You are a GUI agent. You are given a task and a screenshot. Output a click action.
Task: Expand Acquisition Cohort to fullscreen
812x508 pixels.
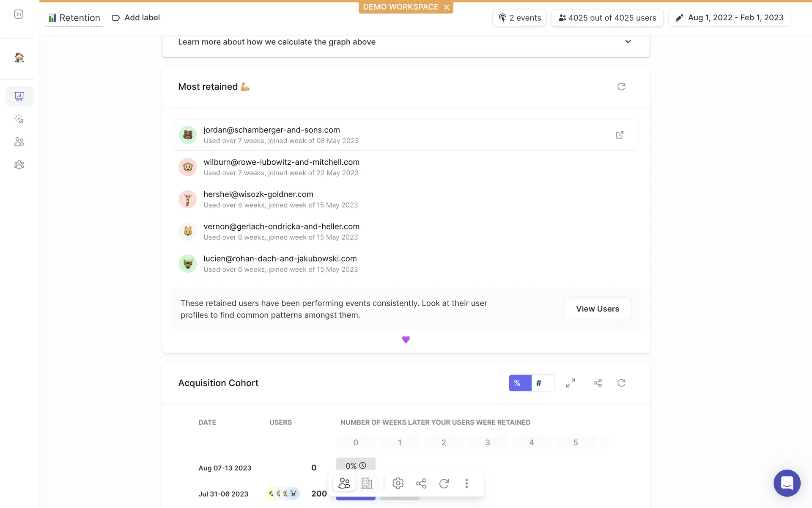[x=571, y=383]
